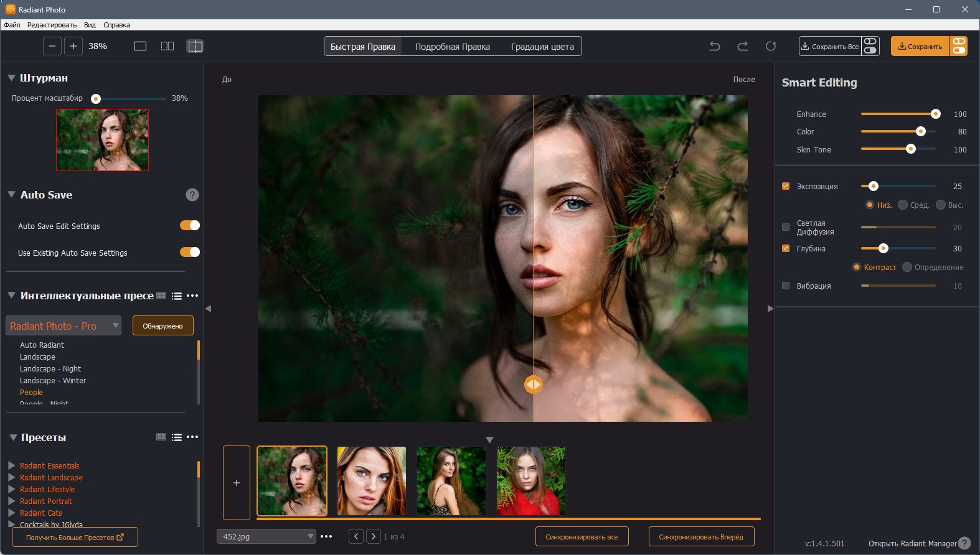
Task: Select the single image view icon
Action: point(140,46)
